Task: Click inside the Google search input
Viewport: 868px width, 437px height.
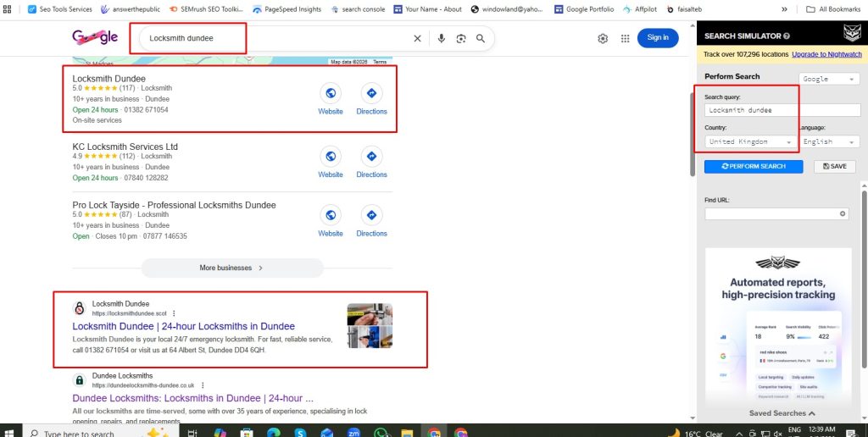Action: tap(277, 38)
